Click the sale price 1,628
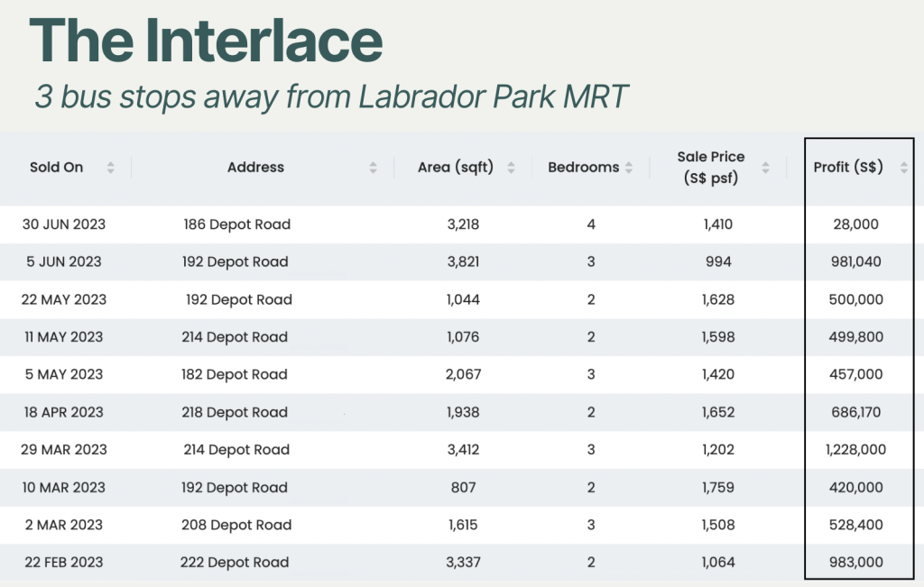 click(718, 299)
